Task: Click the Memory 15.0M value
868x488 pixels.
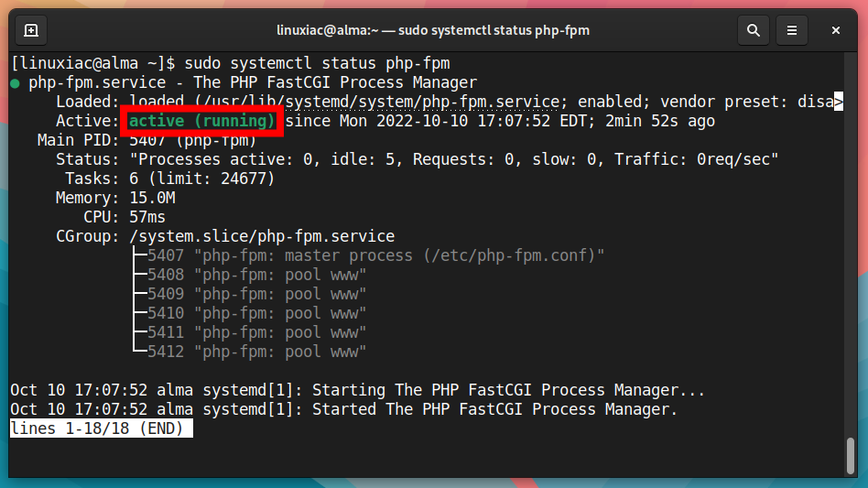Action: [152, 198]
